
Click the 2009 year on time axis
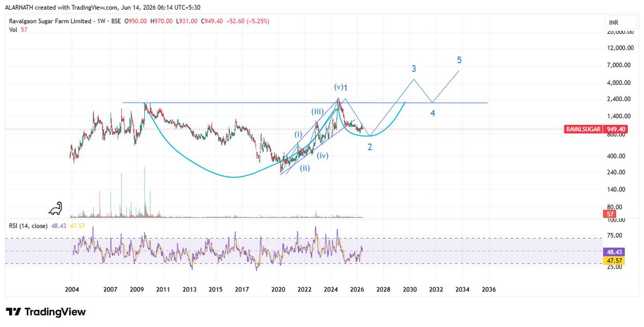137,289
